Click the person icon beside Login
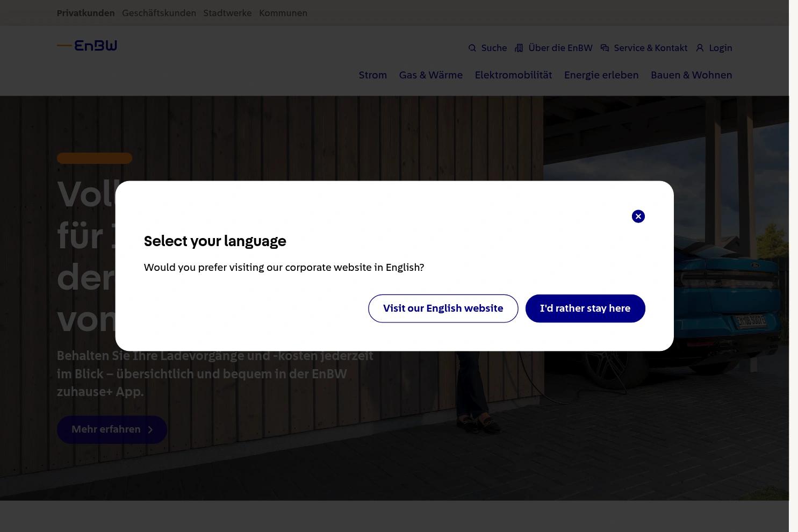 tap(700, 48)
